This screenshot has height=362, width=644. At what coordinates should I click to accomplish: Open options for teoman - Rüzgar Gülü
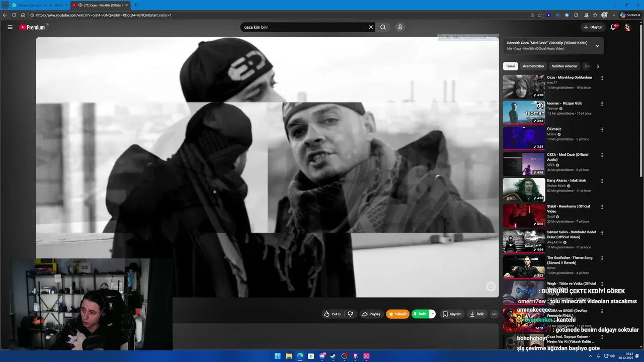tap(602, 104)
